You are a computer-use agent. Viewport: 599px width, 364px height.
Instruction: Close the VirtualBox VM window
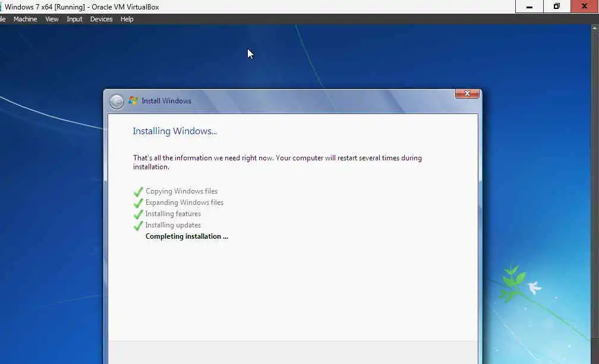click(585, 7)
